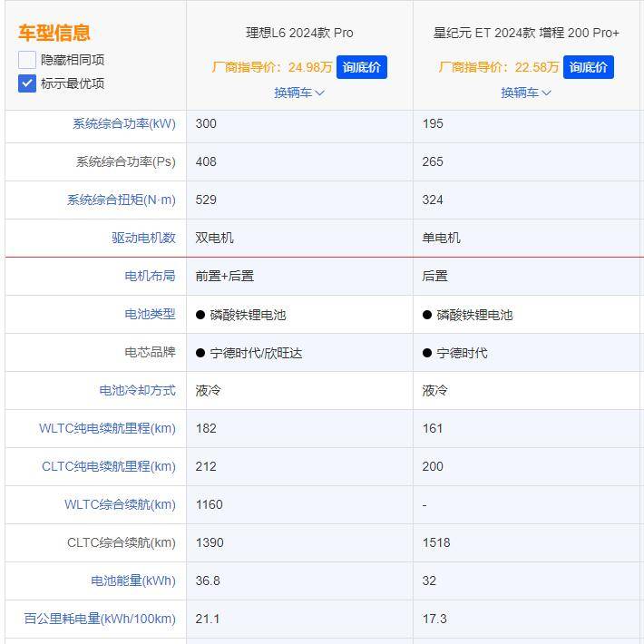Expand 换辆车 dropdown under 星纪元 ET
This screenshot has height=644, width=644.
click(x=526, y=93)
